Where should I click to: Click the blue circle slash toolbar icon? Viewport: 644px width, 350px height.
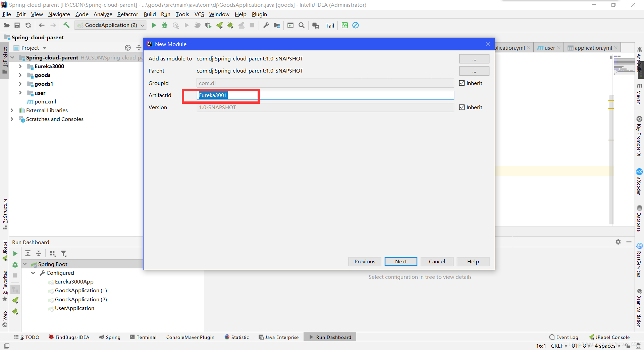pyautogui.click(x=356, y=25)
